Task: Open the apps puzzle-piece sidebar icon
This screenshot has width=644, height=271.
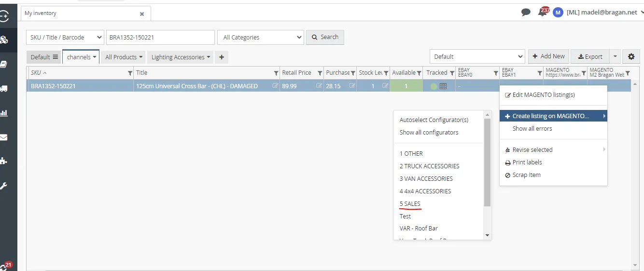Action: click(3, 161)
